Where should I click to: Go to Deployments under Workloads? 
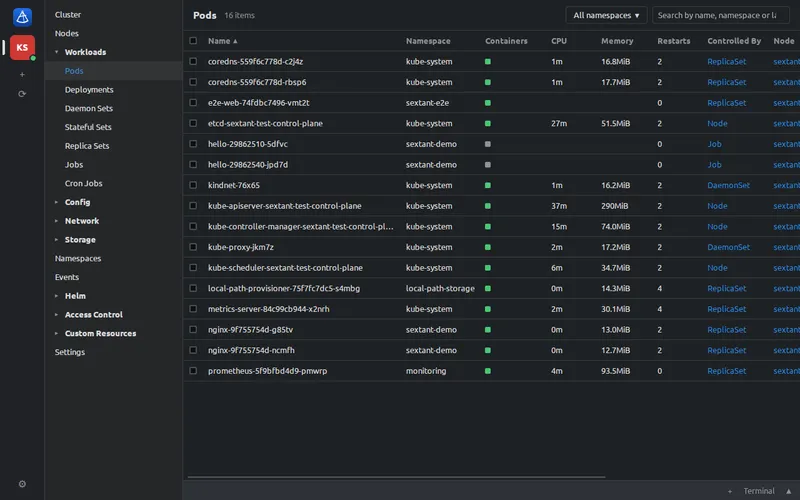pos(89,90)
